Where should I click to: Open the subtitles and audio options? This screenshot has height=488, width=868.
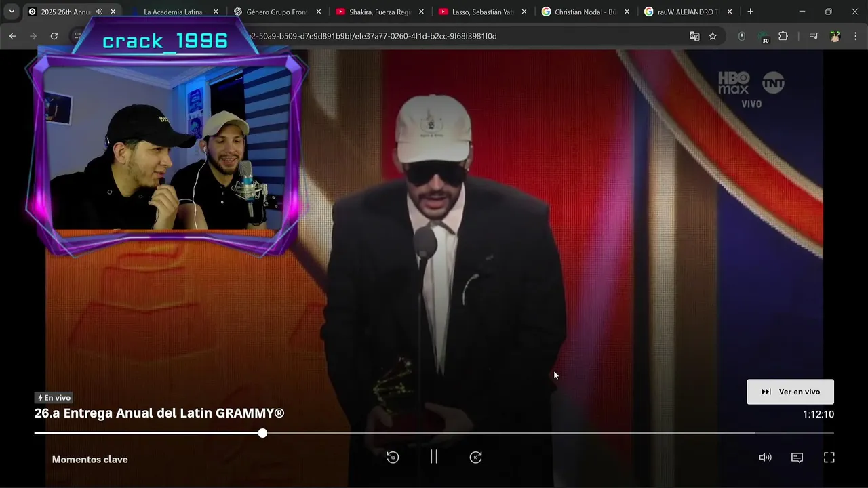[x=797, y=457]
